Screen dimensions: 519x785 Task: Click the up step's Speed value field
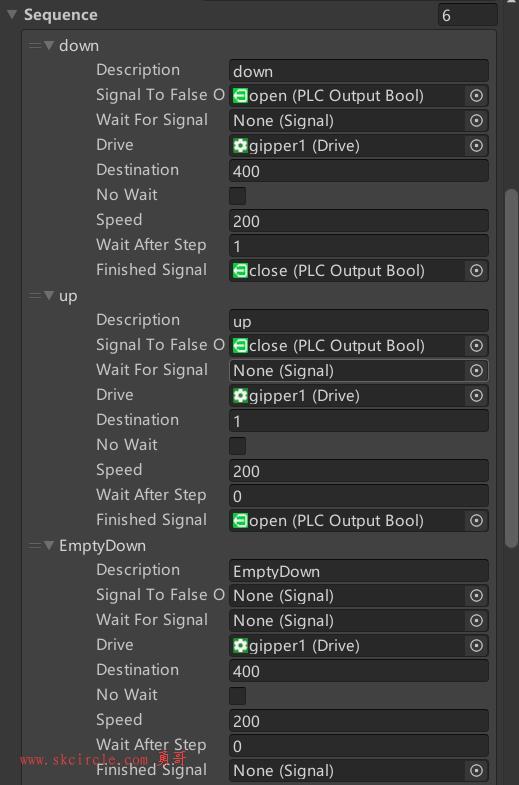pyautogui.click(x=359, y=471)
